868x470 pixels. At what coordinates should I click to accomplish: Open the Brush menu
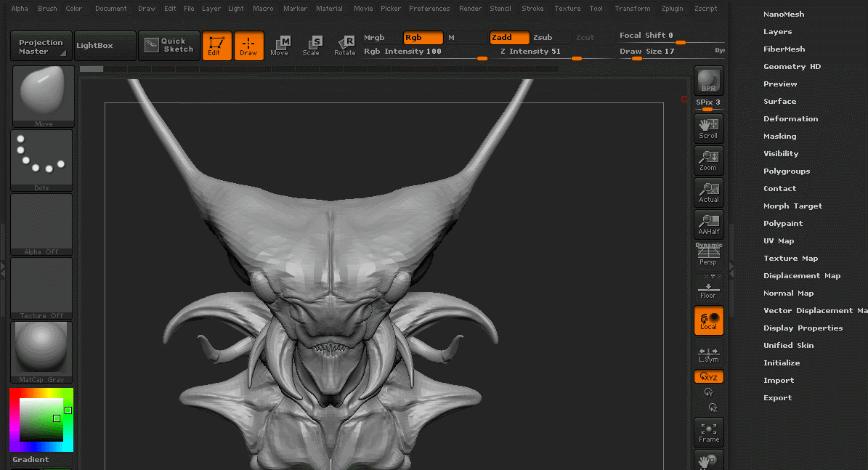tap(47, 8)
